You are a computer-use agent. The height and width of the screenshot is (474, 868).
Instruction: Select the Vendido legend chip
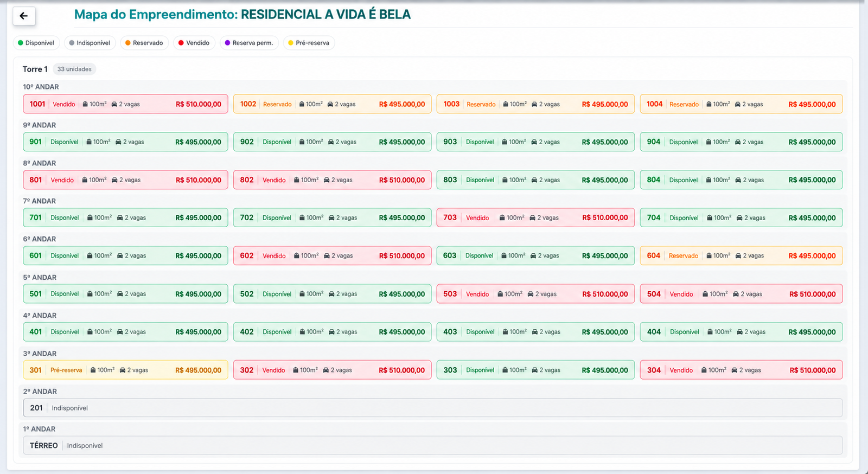coord(194,43)
